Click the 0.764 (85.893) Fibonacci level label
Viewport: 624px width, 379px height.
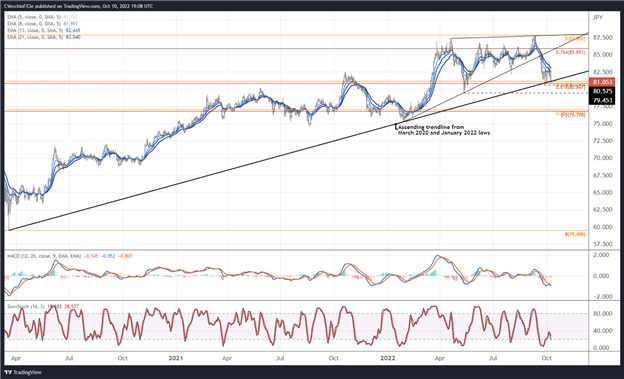pyautogui.click(x=570, y=52)
